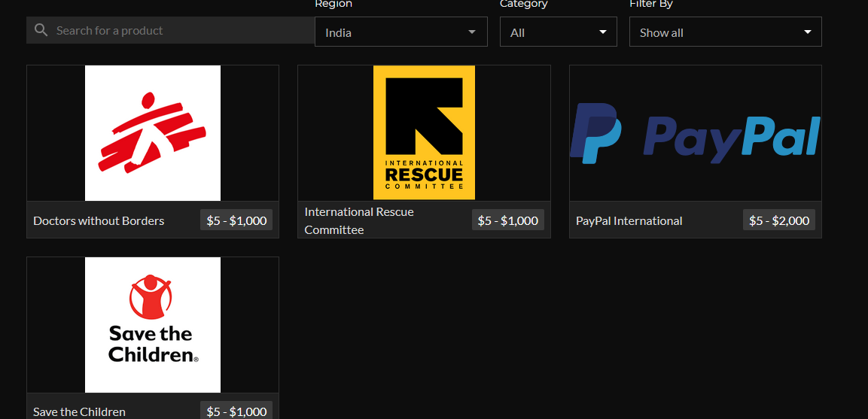Click the Category dropdown arrow
The image size is (868, 419).
602,32
